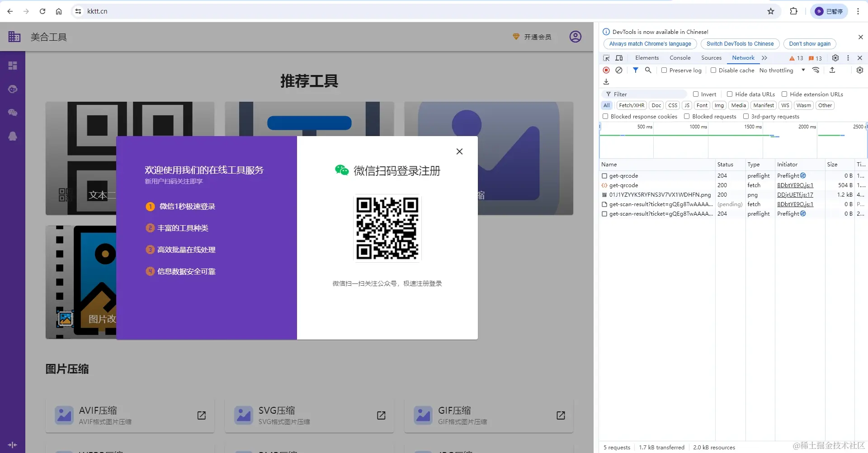Filter requests by Img type

[719, 105]
